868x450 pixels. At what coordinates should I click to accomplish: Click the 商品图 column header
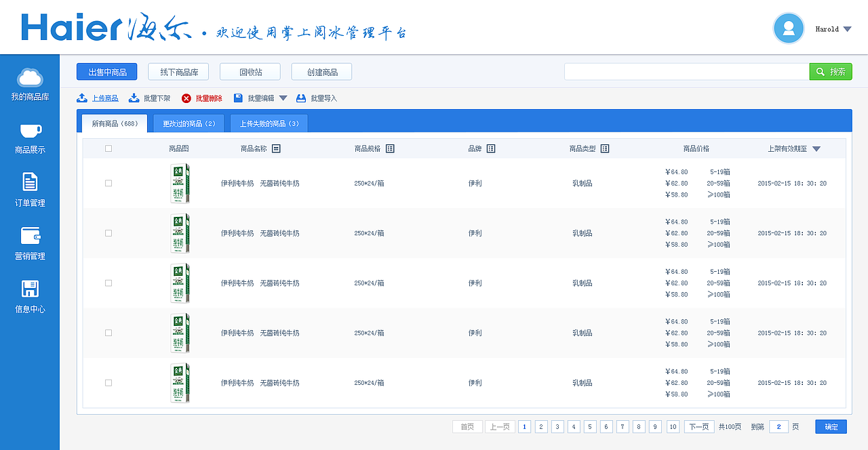tap(179, 148)
